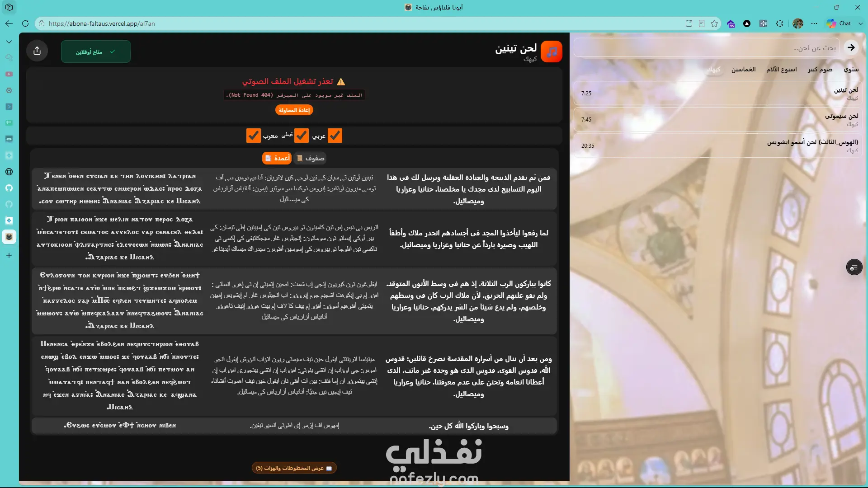
Task: Click the Arabic verse starting فمن ثم نقدم الذبيحة
Action: pyautogui.click(x=469, y=189)
